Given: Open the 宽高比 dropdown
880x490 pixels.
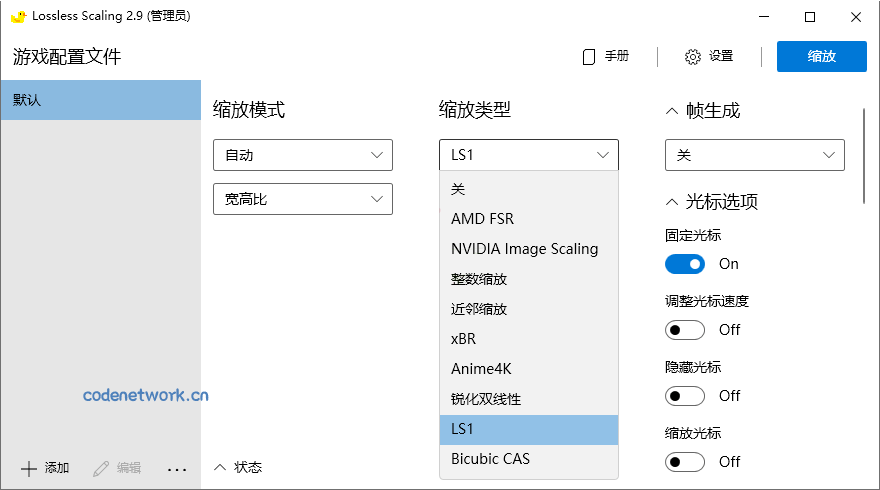Looking at the screenshot, I should coord(302,199).
